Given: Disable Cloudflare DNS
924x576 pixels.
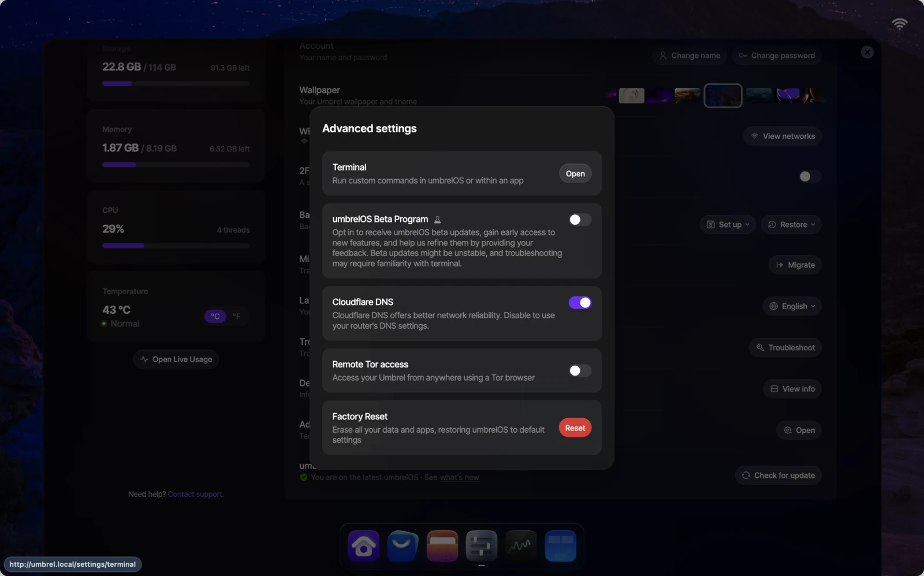Looking at the screenshot, I should [x=580, y=302].
